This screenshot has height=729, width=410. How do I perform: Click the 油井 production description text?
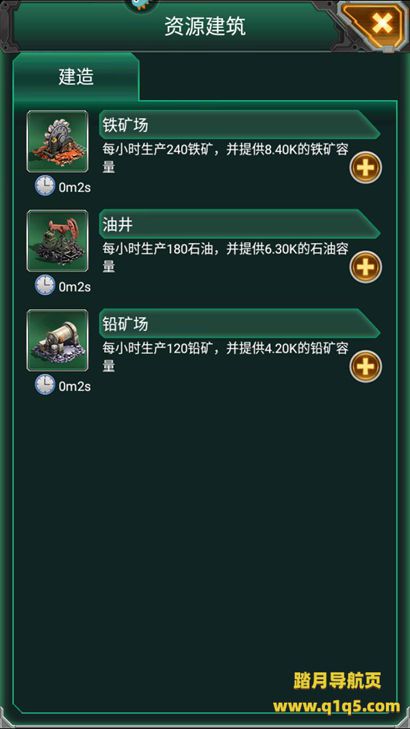click(x=225, y=258)
